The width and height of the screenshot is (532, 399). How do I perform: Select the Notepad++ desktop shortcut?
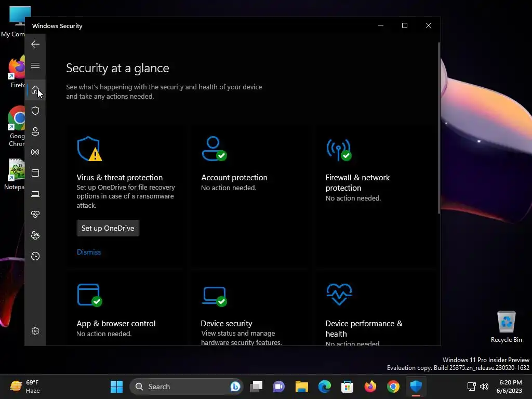(x=14, y=174)
